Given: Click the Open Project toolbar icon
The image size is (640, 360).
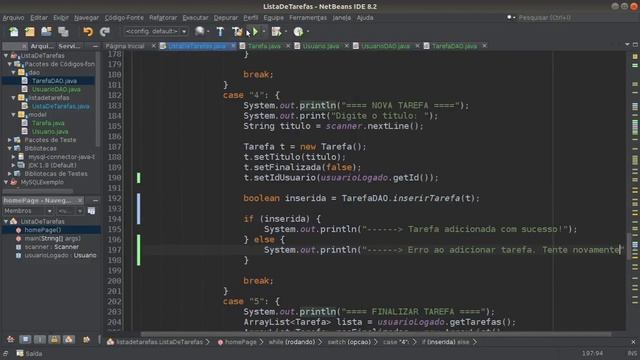Looking at the screenshot, I should click(47, 31).
